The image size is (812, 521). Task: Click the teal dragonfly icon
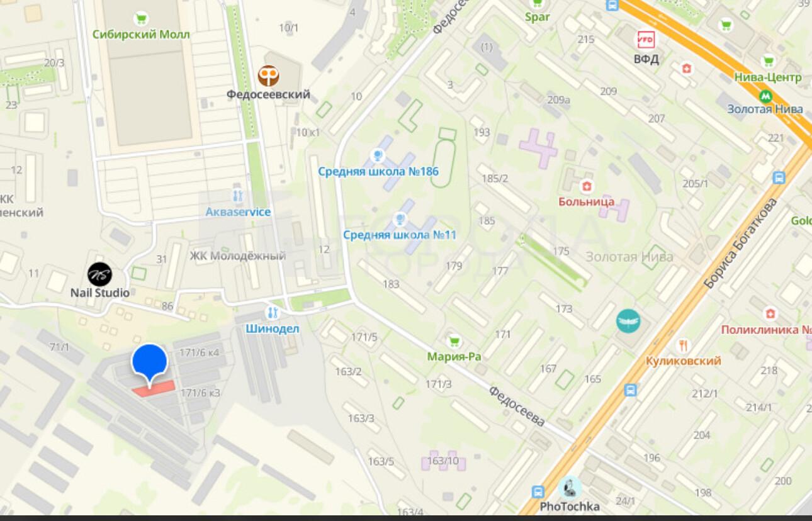[x=628, y=322]
